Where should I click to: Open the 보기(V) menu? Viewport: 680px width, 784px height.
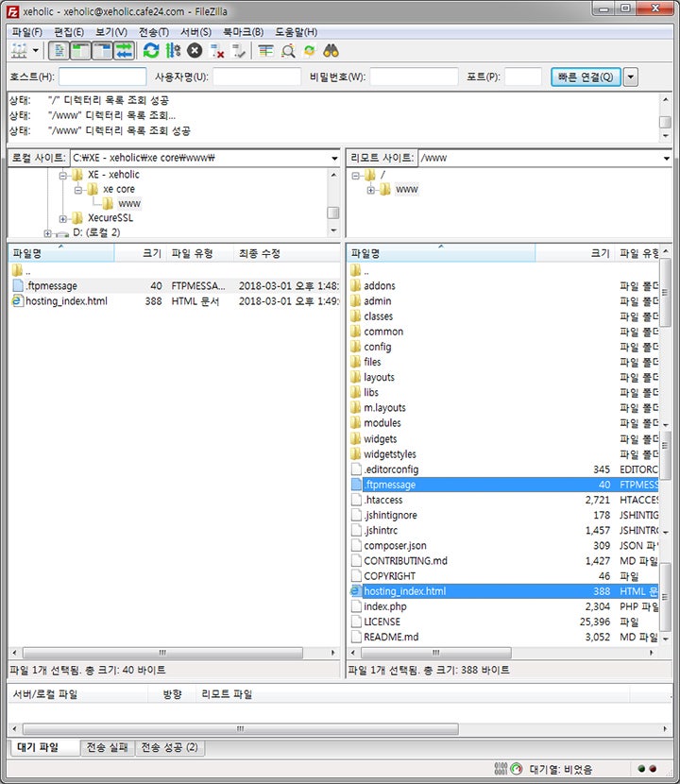111,32
